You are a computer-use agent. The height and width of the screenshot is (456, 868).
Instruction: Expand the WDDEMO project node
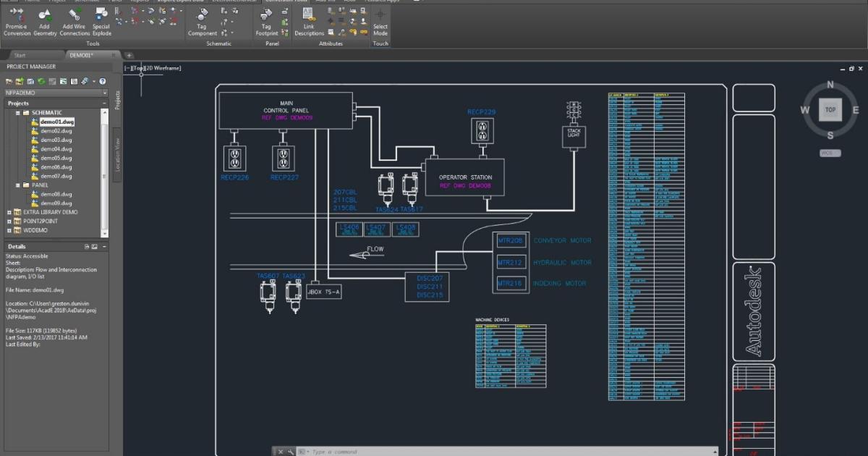coord(11,230)
